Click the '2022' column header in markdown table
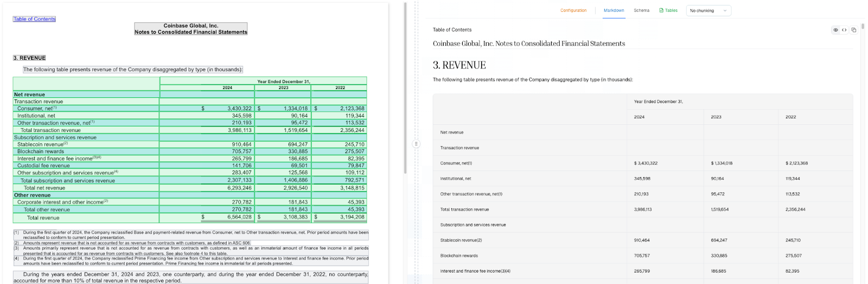 point(791,117)
